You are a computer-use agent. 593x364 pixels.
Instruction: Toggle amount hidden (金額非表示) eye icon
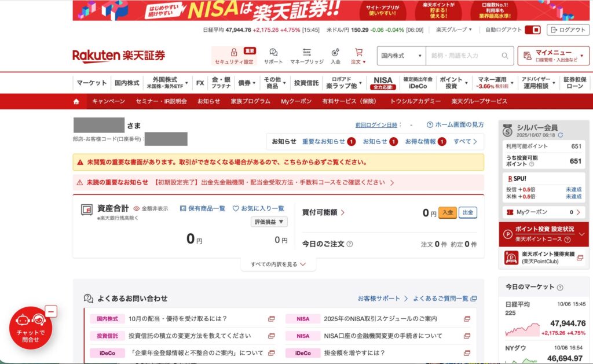(x=137, y=209)
